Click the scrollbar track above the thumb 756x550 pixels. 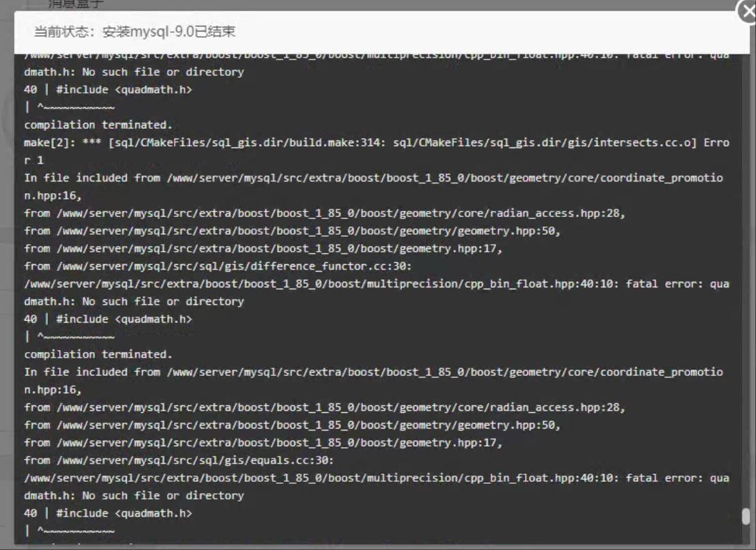[746, 273]
